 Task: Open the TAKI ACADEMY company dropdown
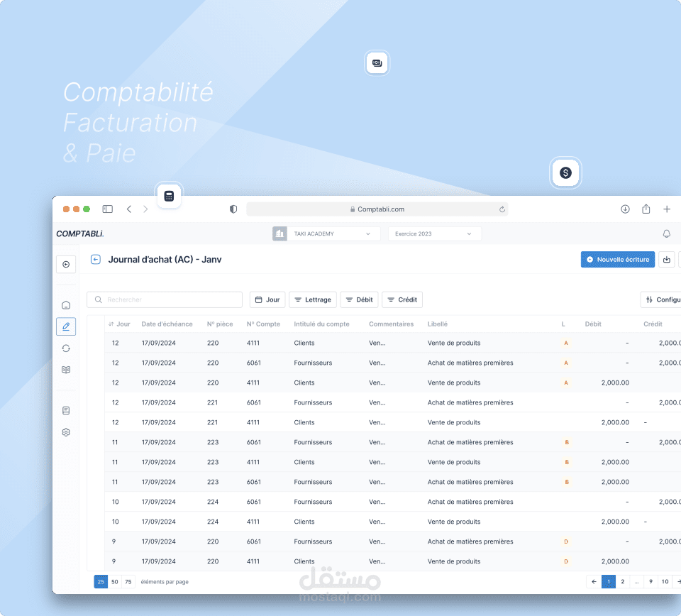click(x=333, y=233)
